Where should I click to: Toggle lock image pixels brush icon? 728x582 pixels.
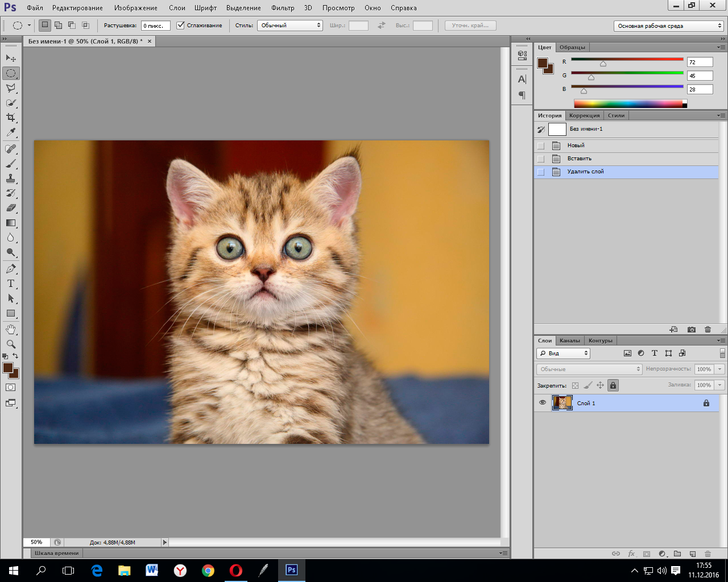point(588,385)
